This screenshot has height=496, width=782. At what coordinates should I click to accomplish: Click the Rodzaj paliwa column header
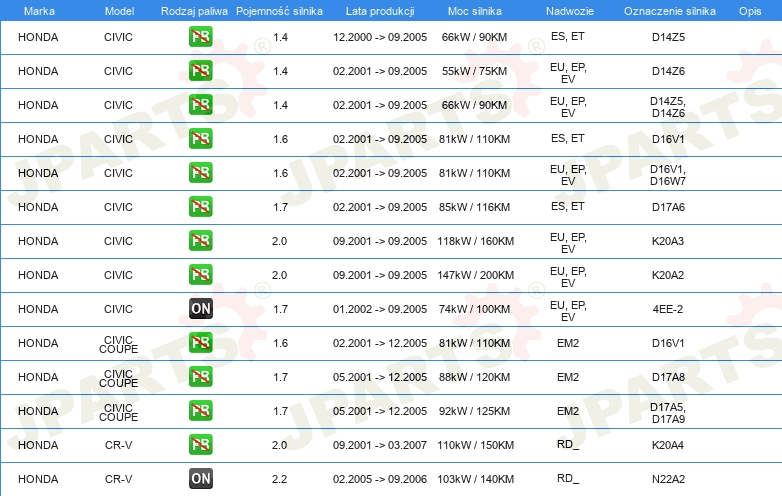[x=195, y=10]
